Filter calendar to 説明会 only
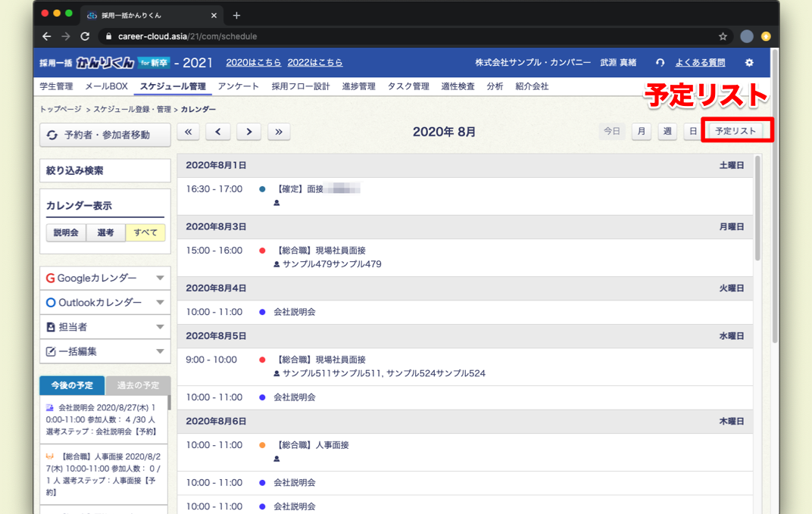This screenshot has width=812, height=514. (66, 233)
